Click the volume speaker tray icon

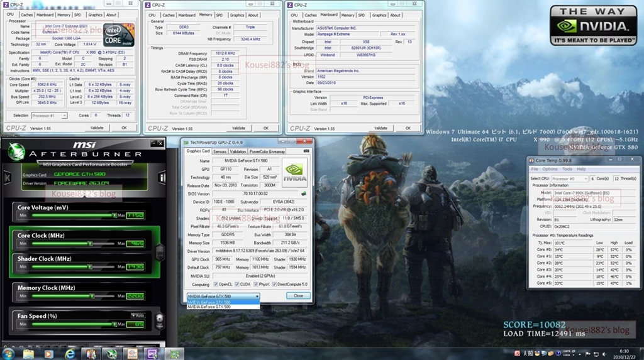pyautogui.click(x=604, y=354)
